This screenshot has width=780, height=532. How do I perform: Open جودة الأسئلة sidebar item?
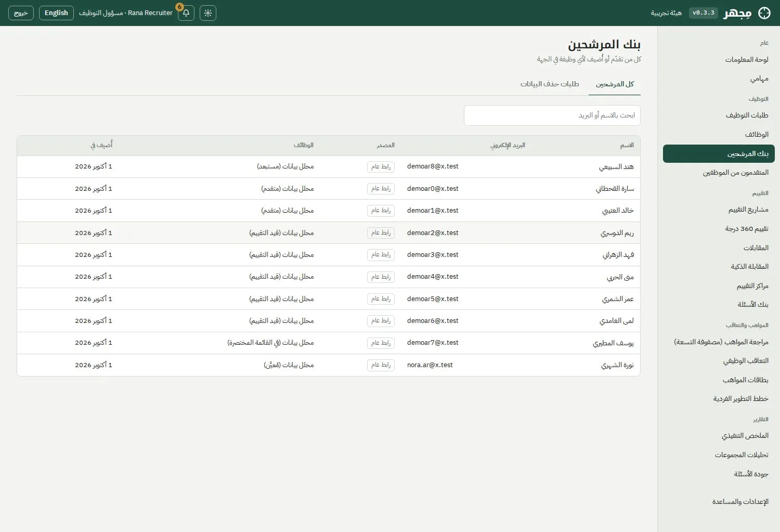719,474
